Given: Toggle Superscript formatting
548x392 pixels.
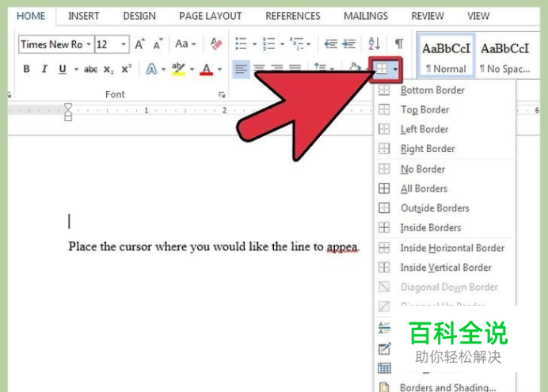Looking at the screenshot, I should pyautogui.click(x=127, y=69).
